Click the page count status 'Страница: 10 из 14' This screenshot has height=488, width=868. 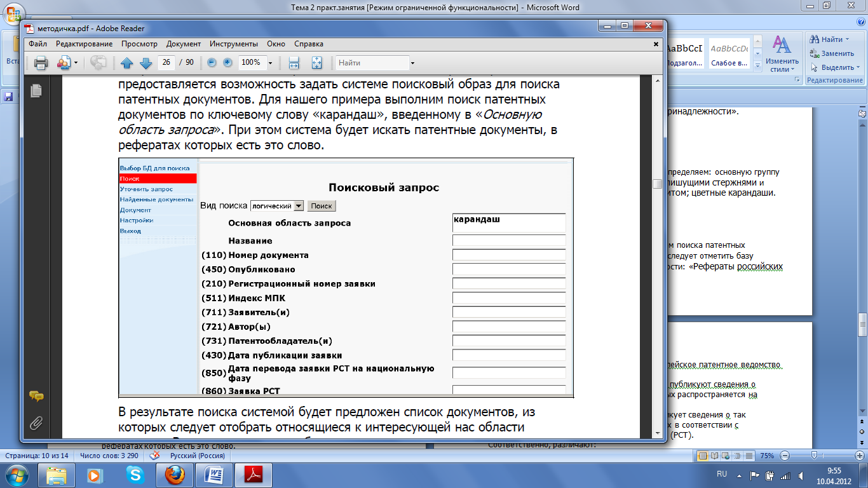coord(37,456)
